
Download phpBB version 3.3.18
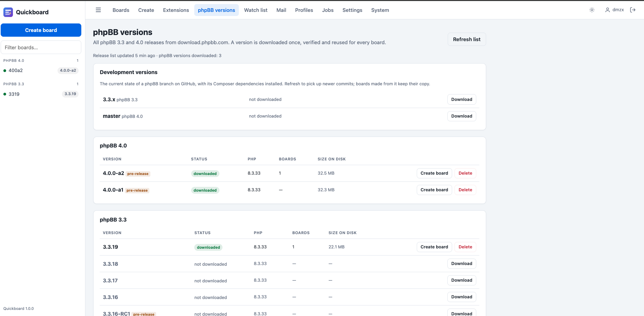pyautogui.click(x=462, y=264)
